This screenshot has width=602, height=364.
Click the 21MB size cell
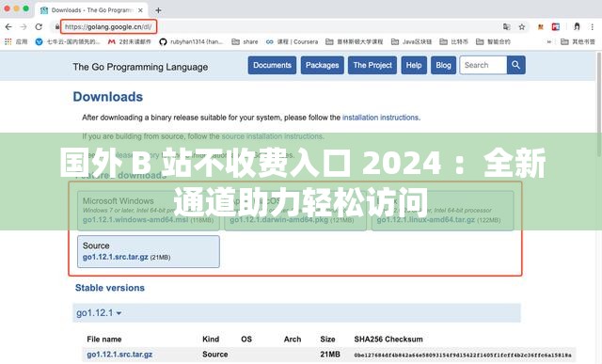click(330, 355)
